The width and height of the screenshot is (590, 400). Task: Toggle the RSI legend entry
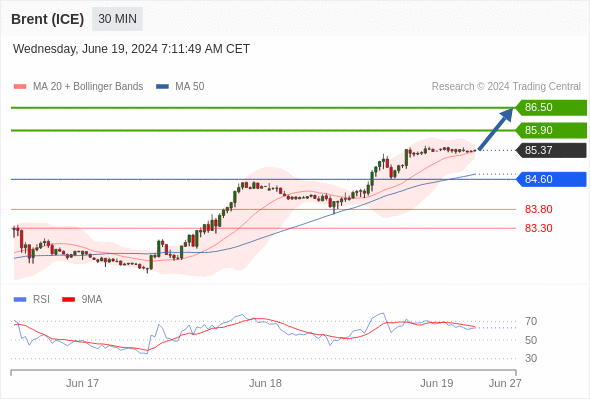pyautogui.click(x=32, y=300)
